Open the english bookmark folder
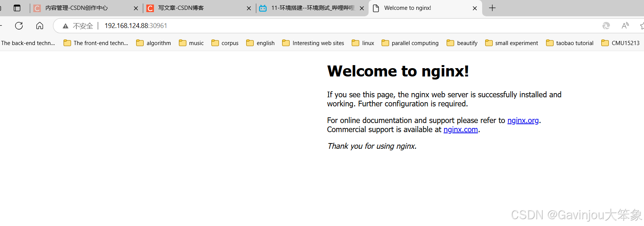Screen dimensions: 644x226 tap(261, 43)
